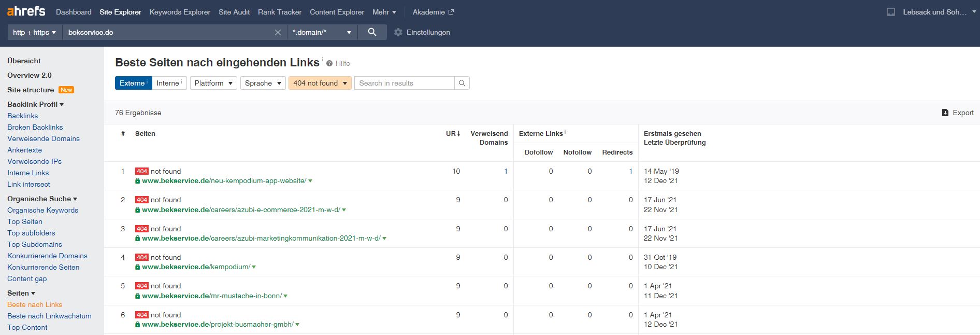The width and height of the screenshot is (980, 335).
Task: Open Site structure in sidebar
Action: point(31,90)
